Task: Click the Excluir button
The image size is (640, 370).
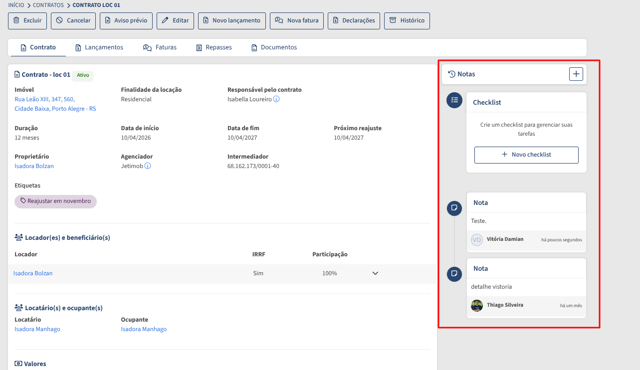Action: 27,20
